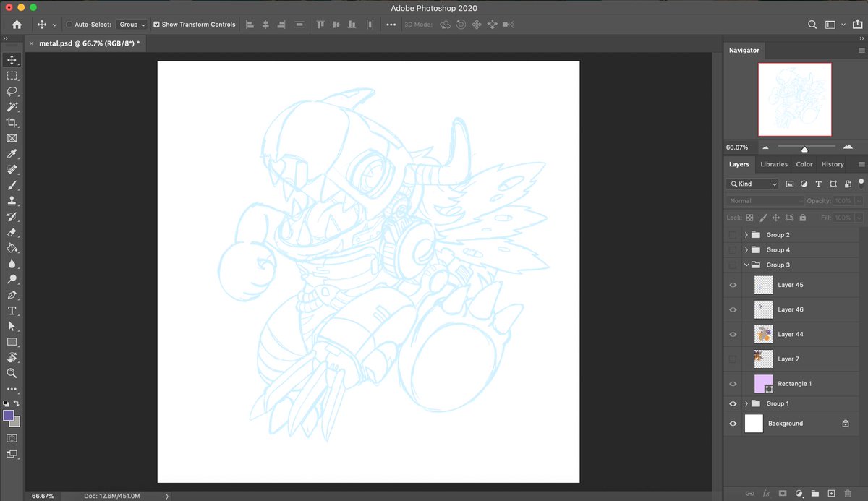This screenshot has height=501, width=868.
Task: Select the Frame tool
Action: click(12, 138)
